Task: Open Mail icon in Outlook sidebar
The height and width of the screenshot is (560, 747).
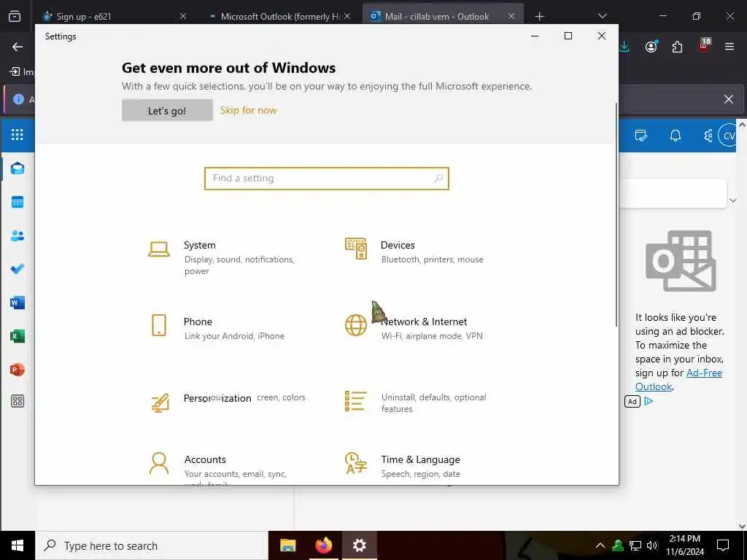Action: click(18, 168)
